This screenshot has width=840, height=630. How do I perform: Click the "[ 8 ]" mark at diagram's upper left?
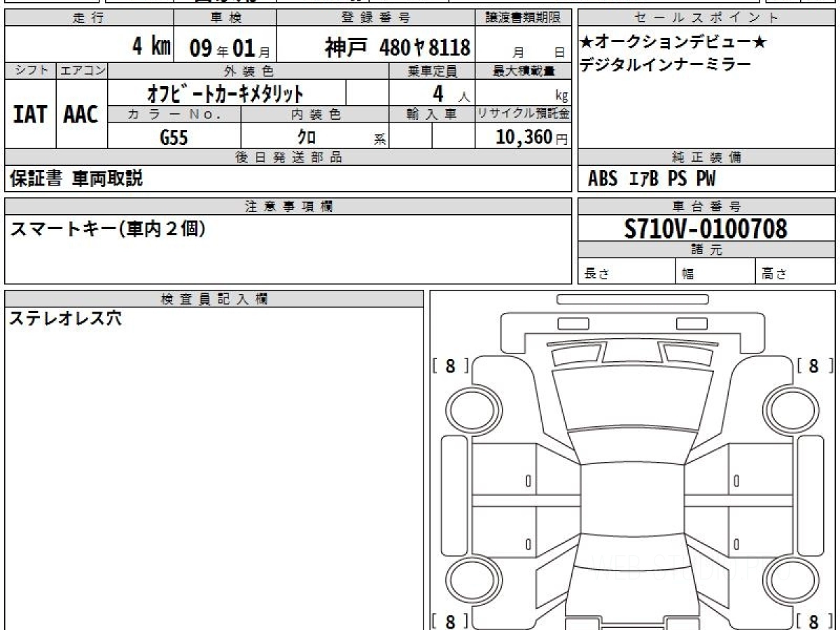click(x=450, y=366)
